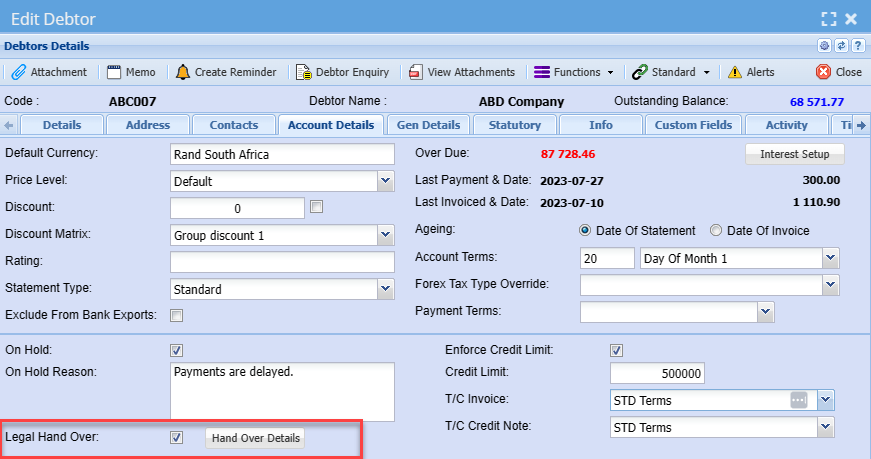Open the Statutory tab
The width and height of the screenshot is (871, 459).
515,125
